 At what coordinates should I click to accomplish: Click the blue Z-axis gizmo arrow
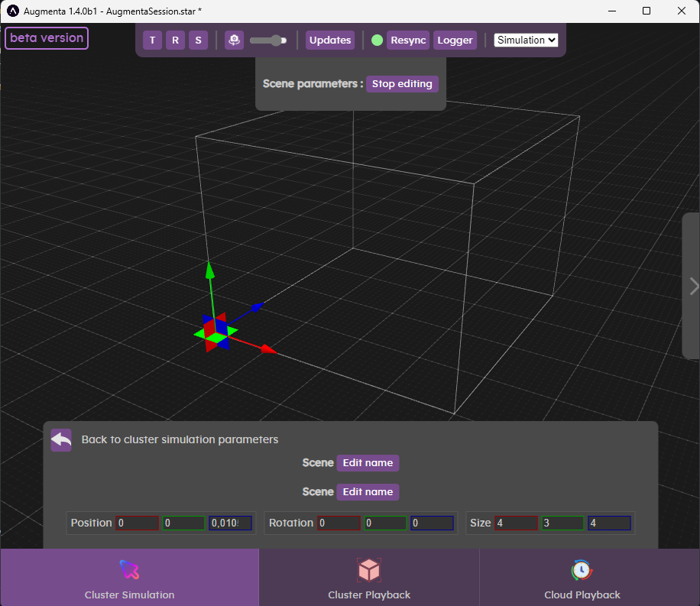click(258, 306)
